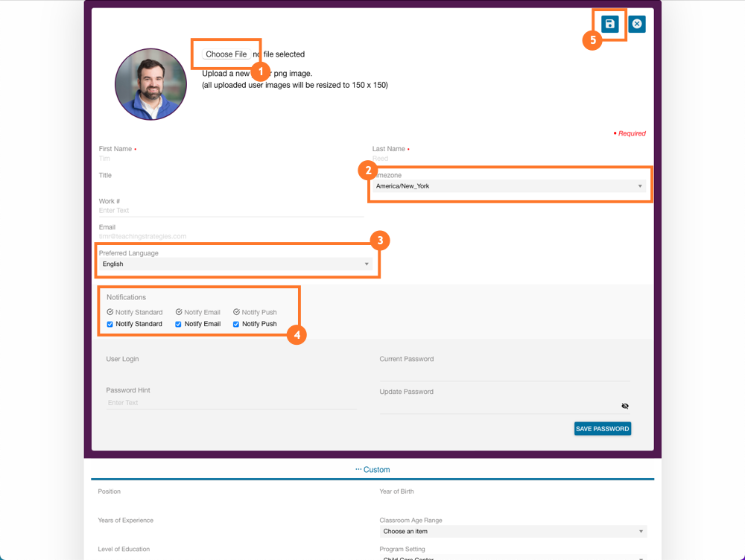Screen dimensions: 745x560
Task: Click the Password Hint text field
Action: point(232,402)
